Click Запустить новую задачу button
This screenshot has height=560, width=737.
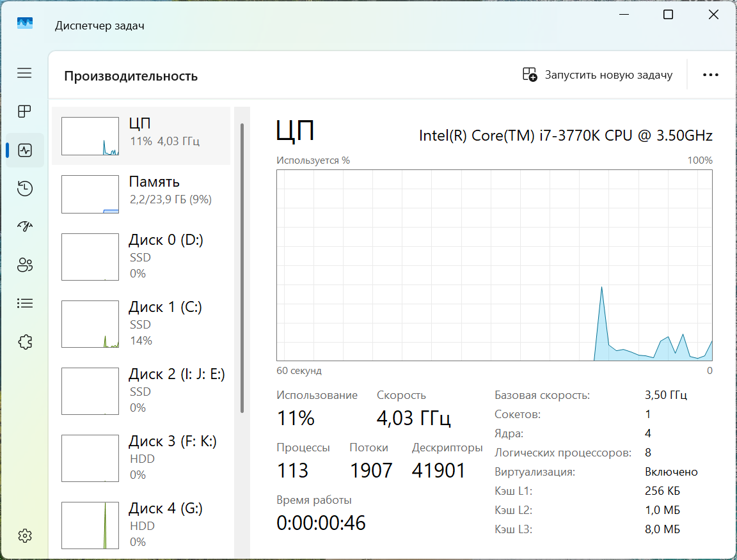point(598,75)
